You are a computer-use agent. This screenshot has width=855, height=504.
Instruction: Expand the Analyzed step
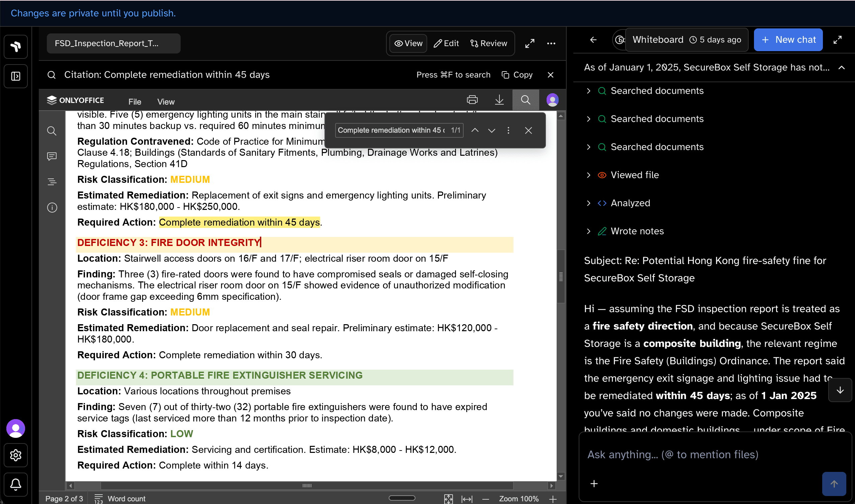click(x=589, y=203)
